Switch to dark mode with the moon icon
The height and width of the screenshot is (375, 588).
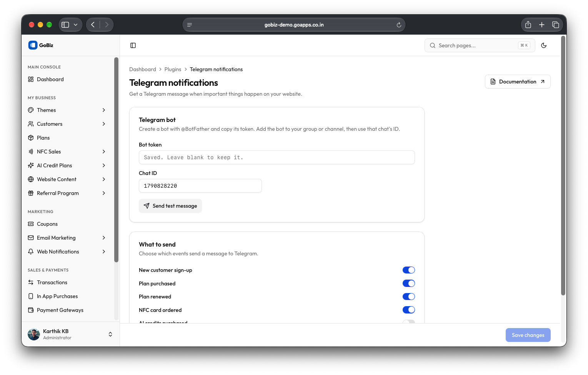544,45
